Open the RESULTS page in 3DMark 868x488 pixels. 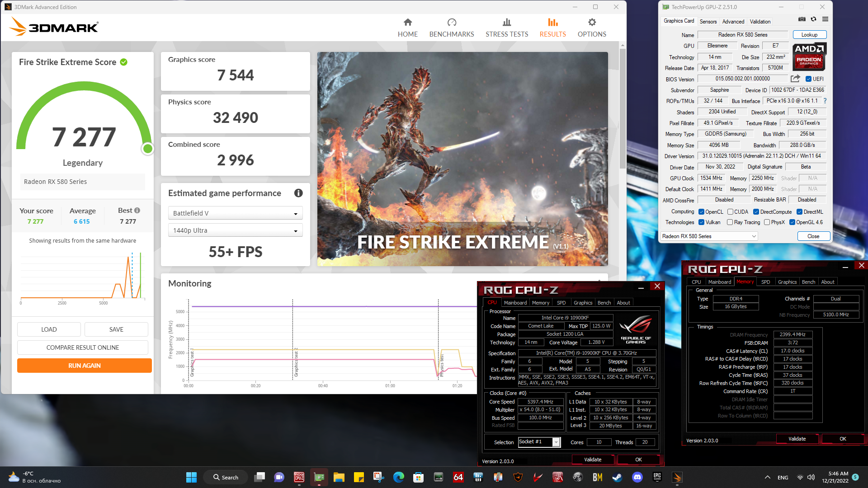pyautogui.click(x=552, y=28)
